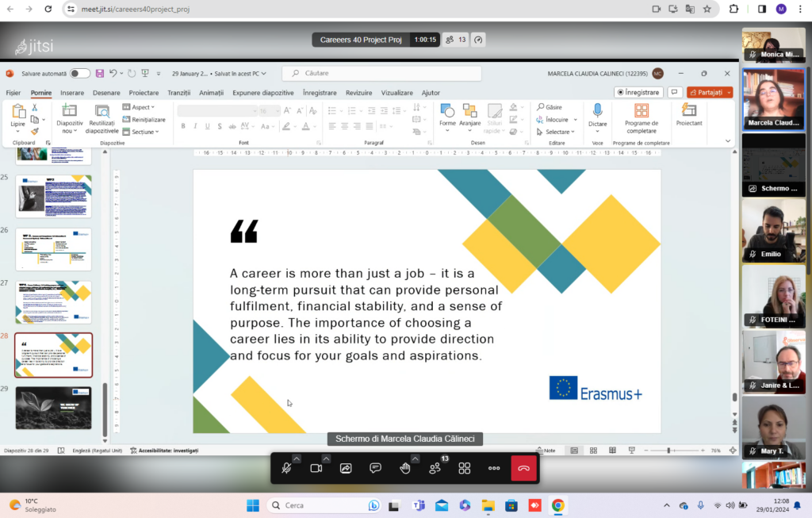
Task: Open the Inserare ribbon tab
Action: 72,93
